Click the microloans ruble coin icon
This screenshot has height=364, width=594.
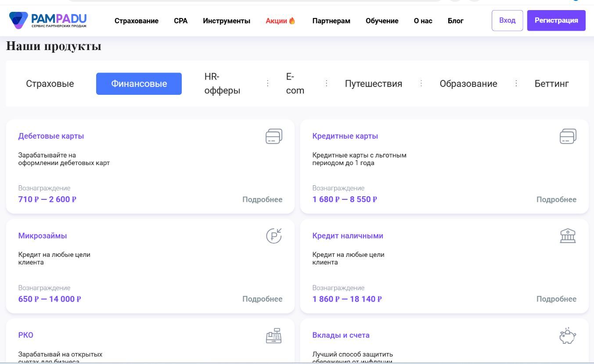point(274,236)
